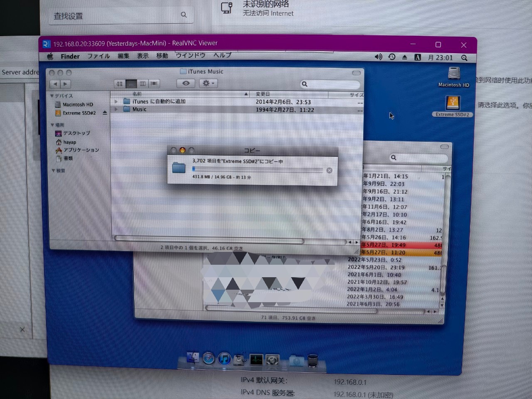This screenshot has height=399, width=532.
Task: Expand the 'iTunes に自動的に追加' folder
Action: (x=116, y=101)
